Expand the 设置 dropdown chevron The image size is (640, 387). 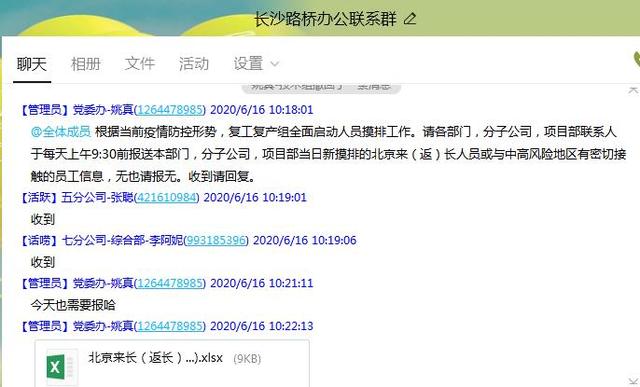tap(275, 64)
